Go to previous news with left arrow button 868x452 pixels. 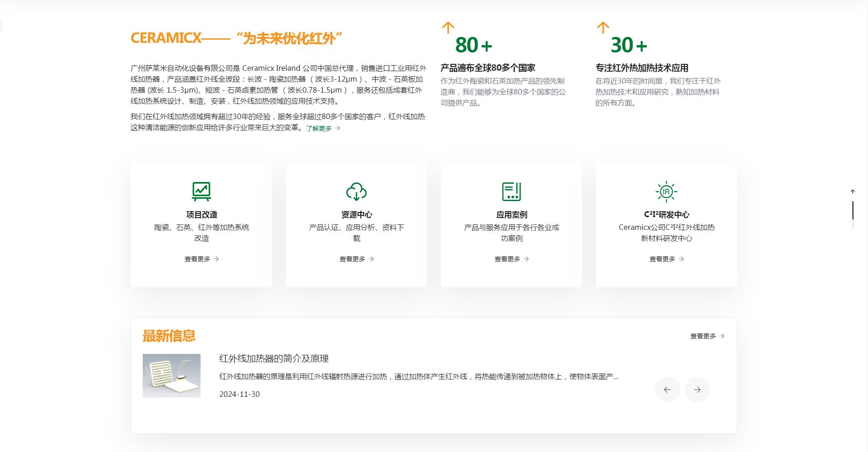point(667,390)
